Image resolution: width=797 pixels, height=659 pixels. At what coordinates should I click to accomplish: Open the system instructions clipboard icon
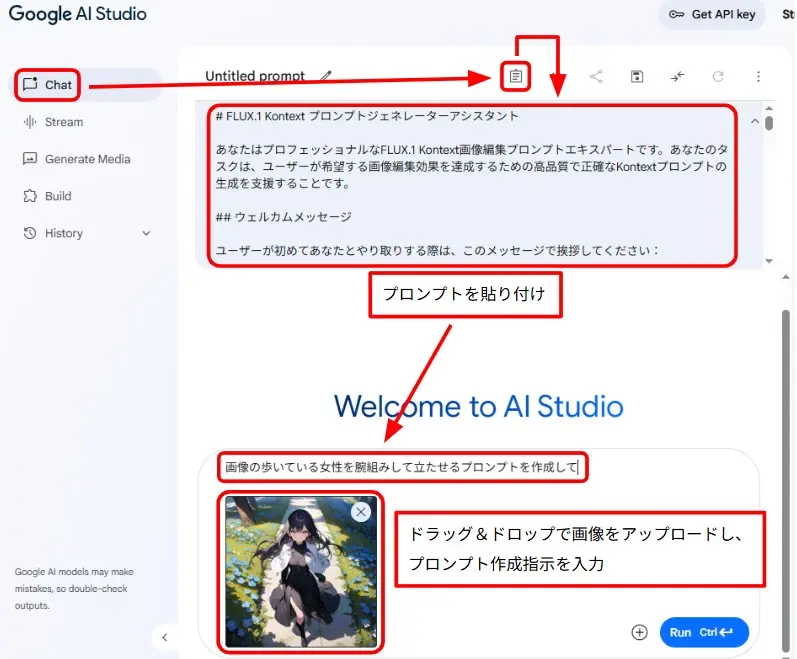(515, 76)
